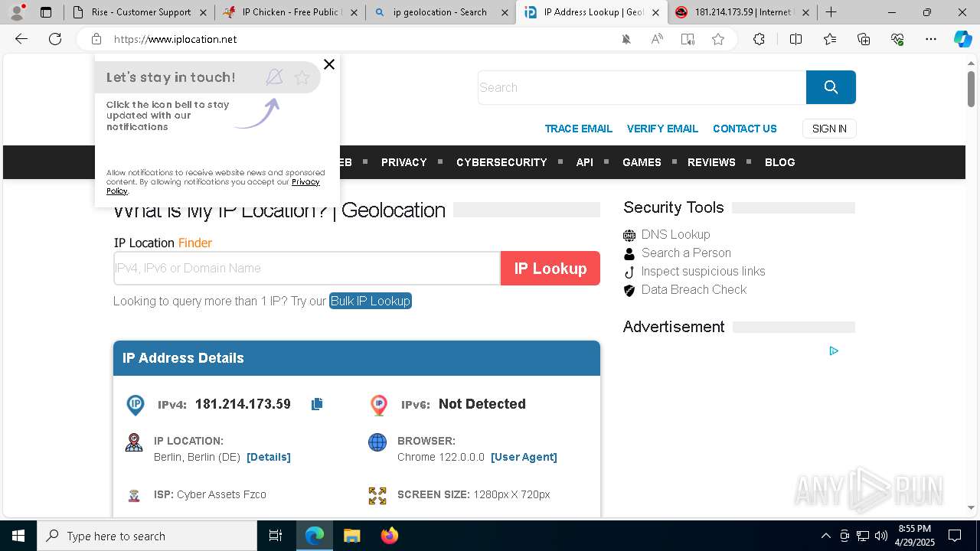Open File Explorer from taskbar
The height and width of the screenshot is (551, 980).
(351, 536)
